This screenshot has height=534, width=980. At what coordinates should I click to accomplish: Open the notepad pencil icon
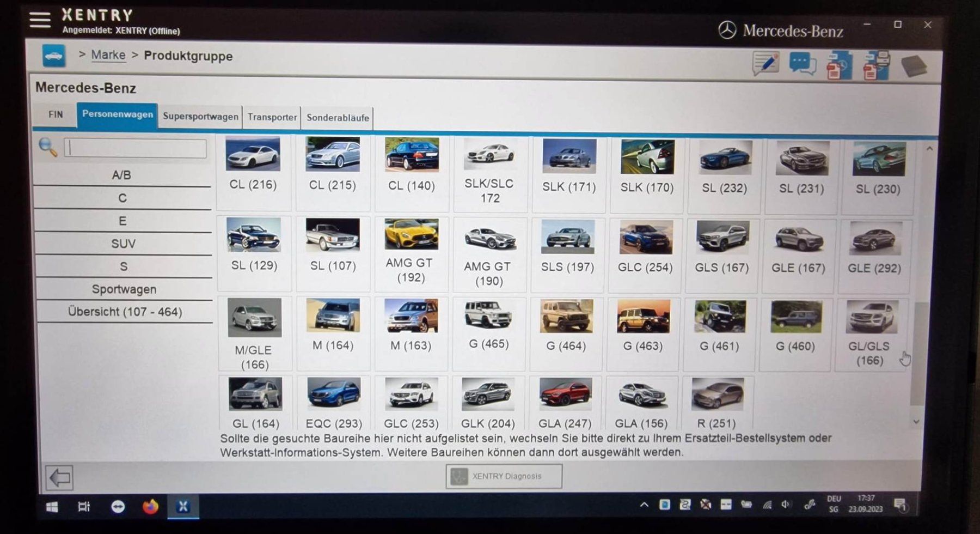click(x=765, y=64)
